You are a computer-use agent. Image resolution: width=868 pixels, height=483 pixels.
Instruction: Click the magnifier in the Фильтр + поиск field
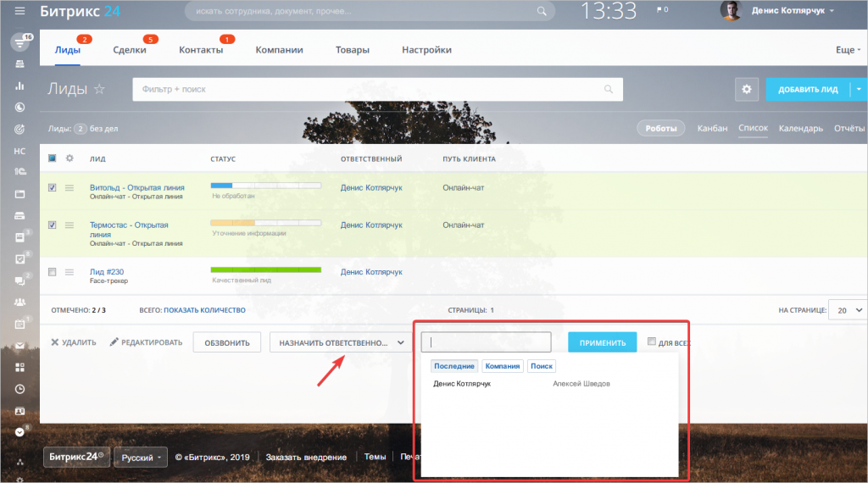click(x=609, y=89)
